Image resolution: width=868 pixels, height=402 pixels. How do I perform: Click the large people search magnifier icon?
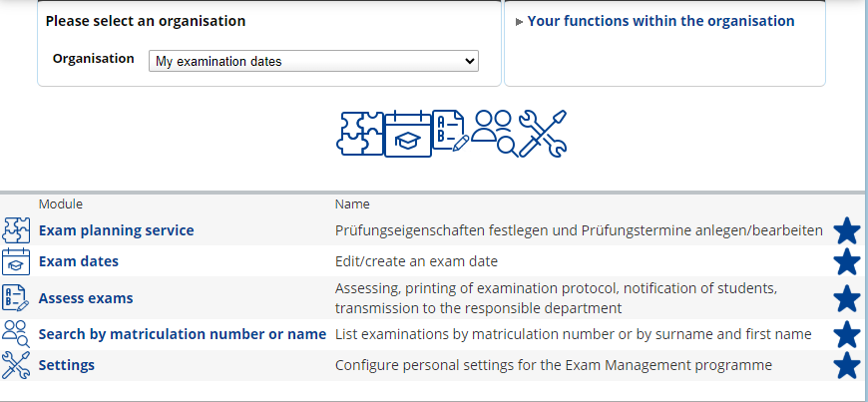(494, 134)
